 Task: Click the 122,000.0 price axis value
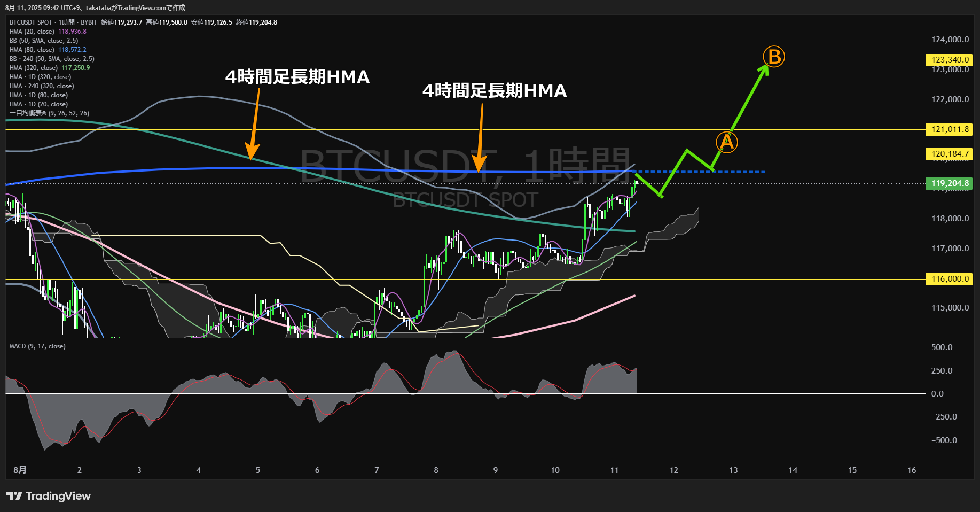pos(950,99)
